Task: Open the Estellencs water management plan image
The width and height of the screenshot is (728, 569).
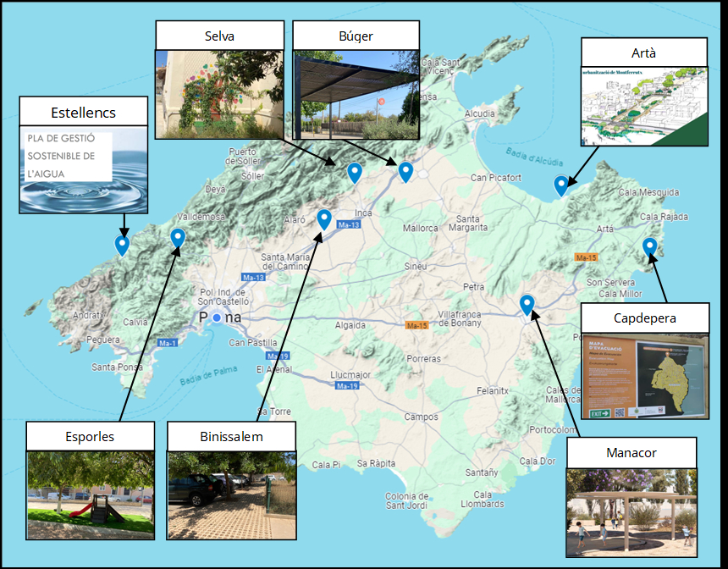Action: [x=83, y=169]
